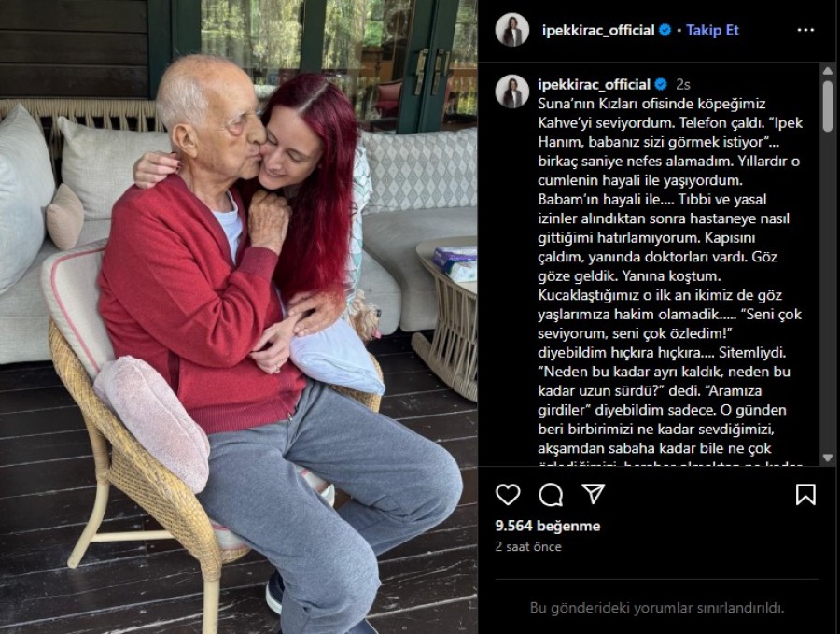Screen dimensions: 840x634
Task: Click the 2s time label in caption
Action: 682,84
